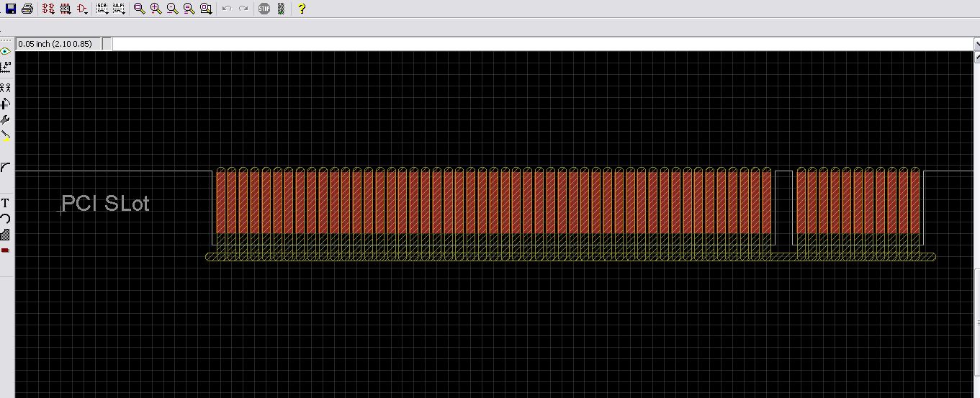Image resolution: width=980 pixels, height=398 pixels.
Task: Redraw the screen with the magnifier
Action: tap(189, 9)
